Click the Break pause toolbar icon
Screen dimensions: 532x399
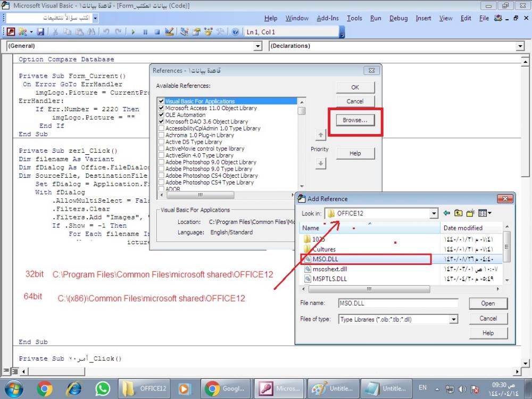(145, 32)
